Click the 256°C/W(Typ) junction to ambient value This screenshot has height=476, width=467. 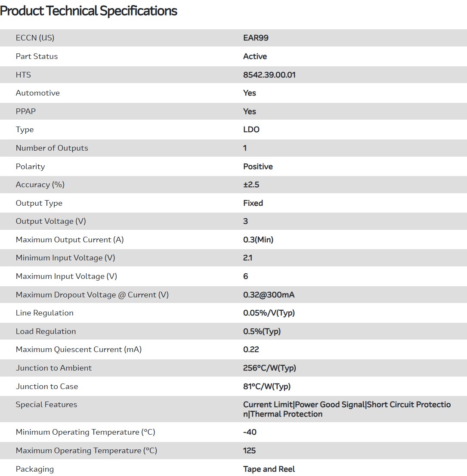click(269, 368)
